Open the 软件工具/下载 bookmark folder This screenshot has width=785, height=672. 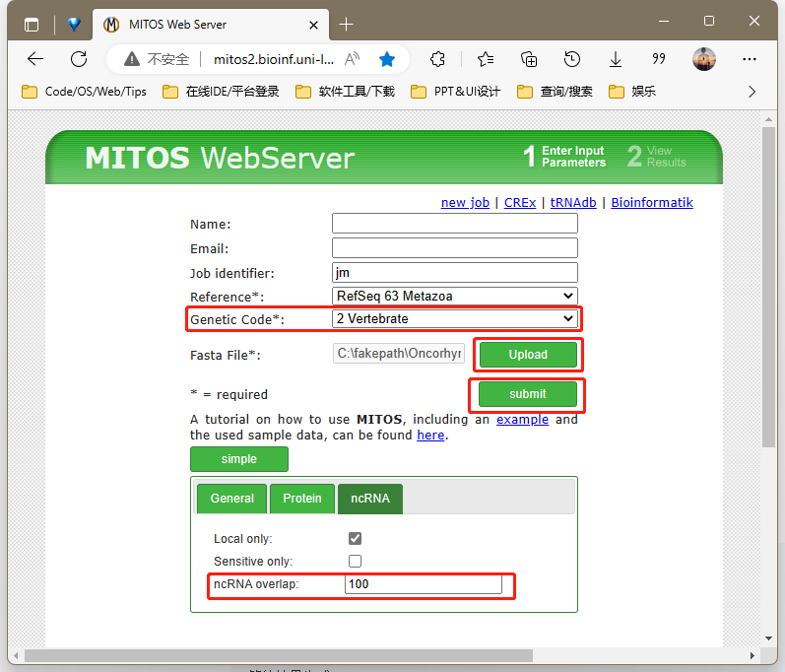(346, 92)
